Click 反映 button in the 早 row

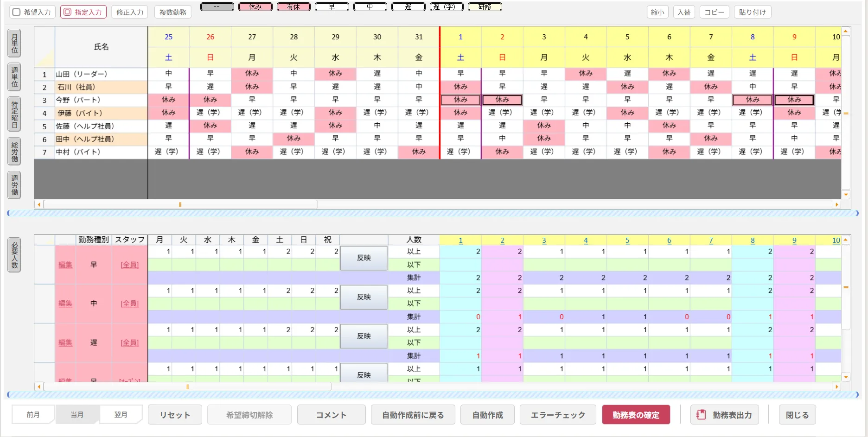364,258
